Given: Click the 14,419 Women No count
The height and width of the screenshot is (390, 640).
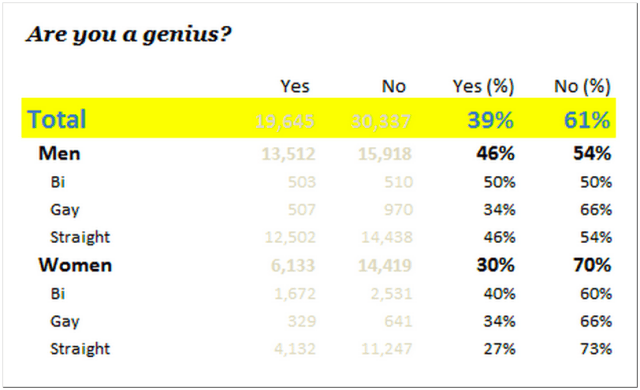Looking at the screenshot, I should tap(385, 266).
